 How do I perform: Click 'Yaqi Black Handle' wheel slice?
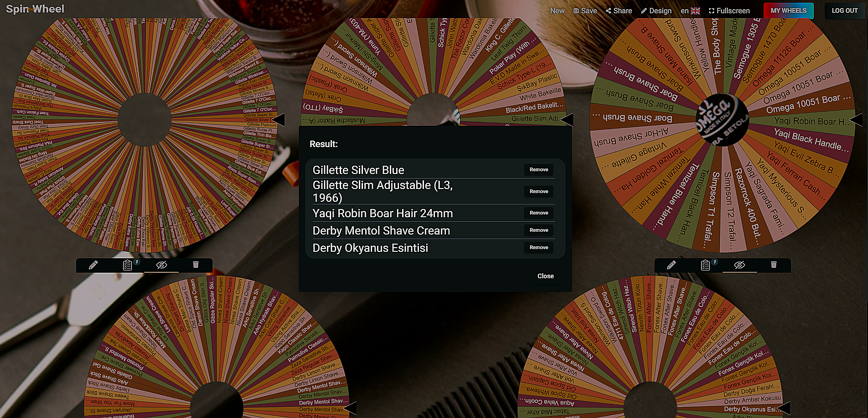click(811, 140)
